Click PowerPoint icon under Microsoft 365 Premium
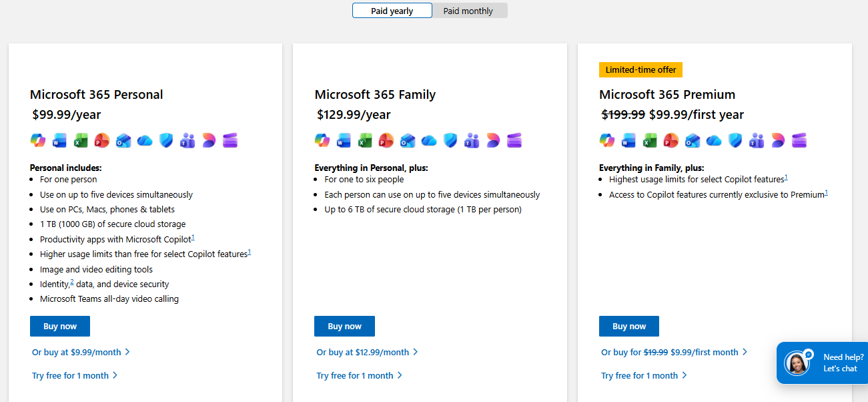This screenshot has height=402, width=868. 671,140
